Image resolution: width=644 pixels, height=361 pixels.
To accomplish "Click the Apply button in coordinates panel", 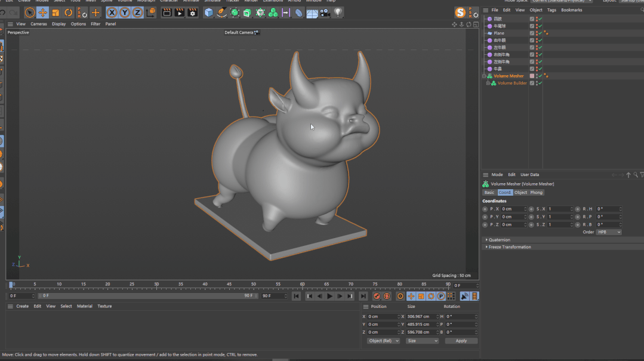I will [461, 341].
